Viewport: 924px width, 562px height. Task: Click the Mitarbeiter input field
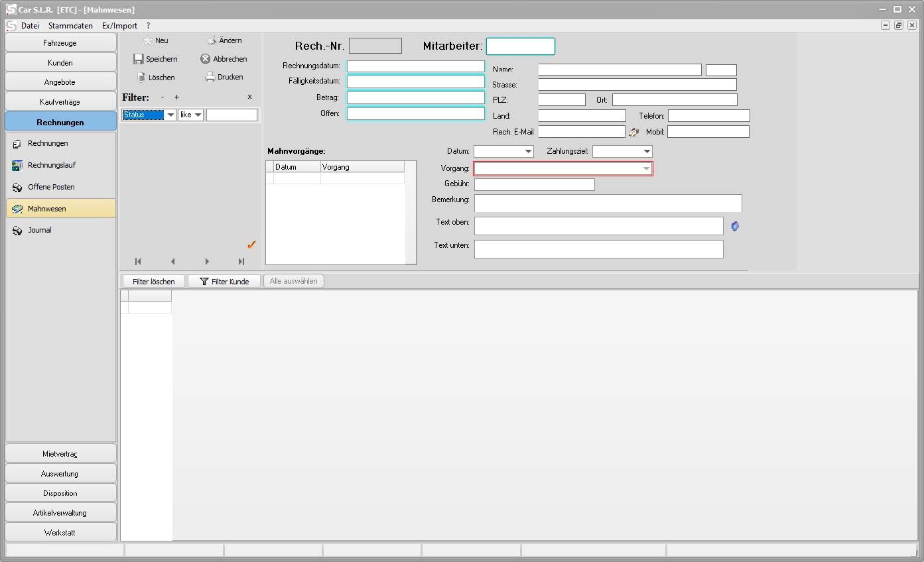521,46
